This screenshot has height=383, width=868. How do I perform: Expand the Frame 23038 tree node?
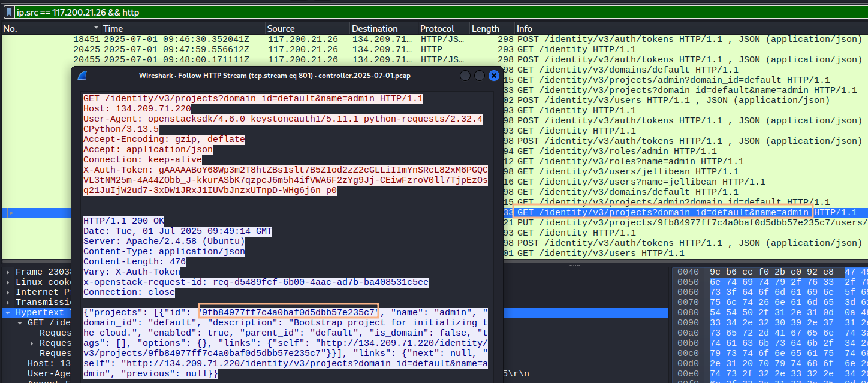(8, 272)
